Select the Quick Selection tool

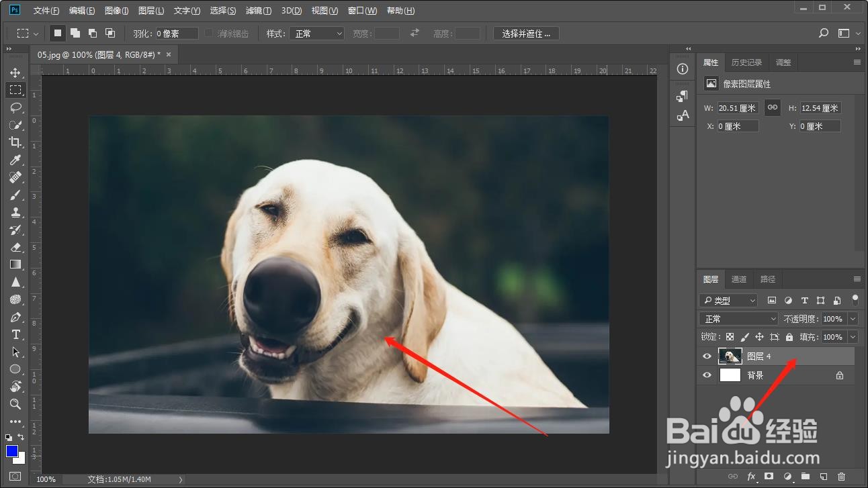[x=15, y=125]
